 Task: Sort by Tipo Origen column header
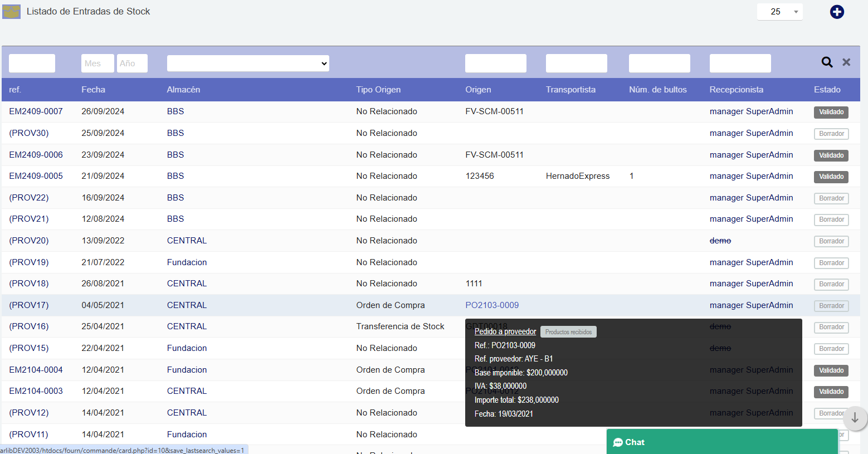click(x=378, y=90)
